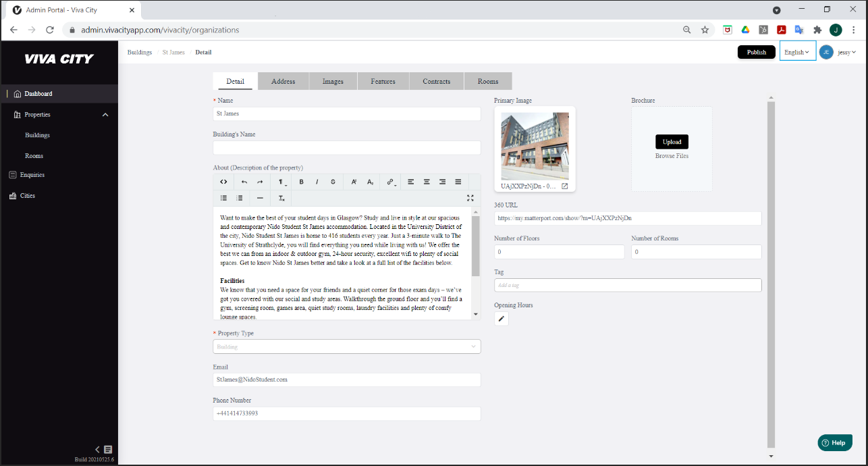Go to the St James breadcrumb
Viewport: 868px width, 466px height.
pyautogui.click(x=173, y=52)
